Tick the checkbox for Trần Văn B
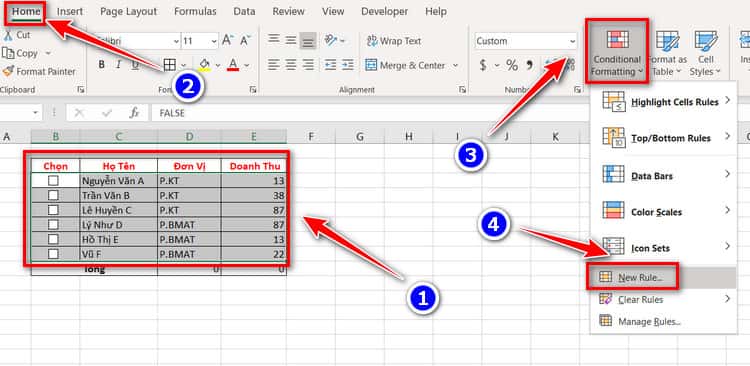The height and width of the screenshot is (366, 750). click(x=54, y=195)
